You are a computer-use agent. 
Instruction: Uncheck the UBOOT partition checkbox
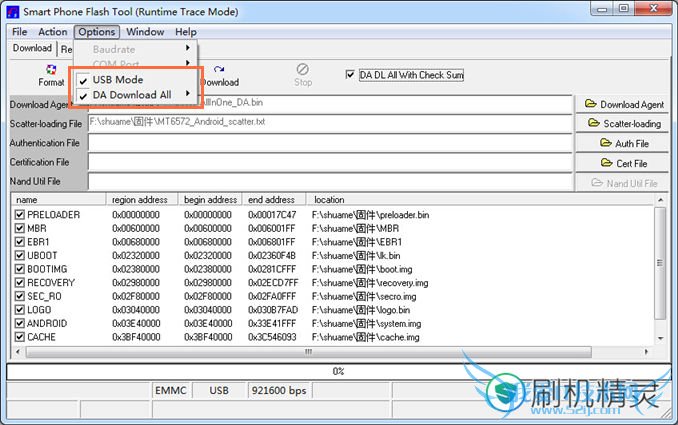(19, 255)
